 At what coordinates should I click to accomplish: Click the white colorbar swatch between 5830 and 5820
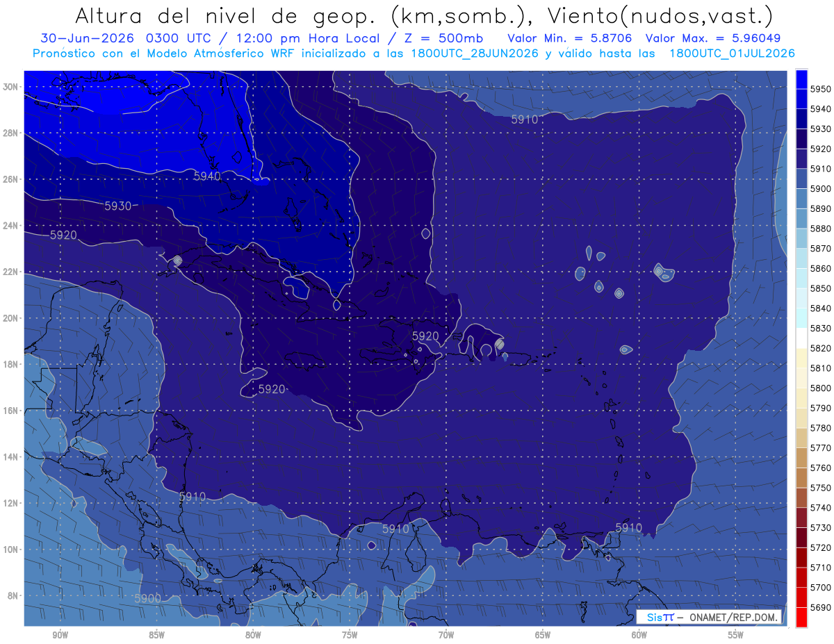[801, 338]
